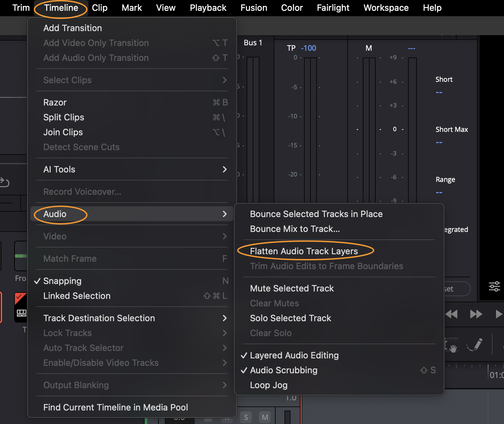
Task: Choose Split Clips
Action: coord(132,117)
